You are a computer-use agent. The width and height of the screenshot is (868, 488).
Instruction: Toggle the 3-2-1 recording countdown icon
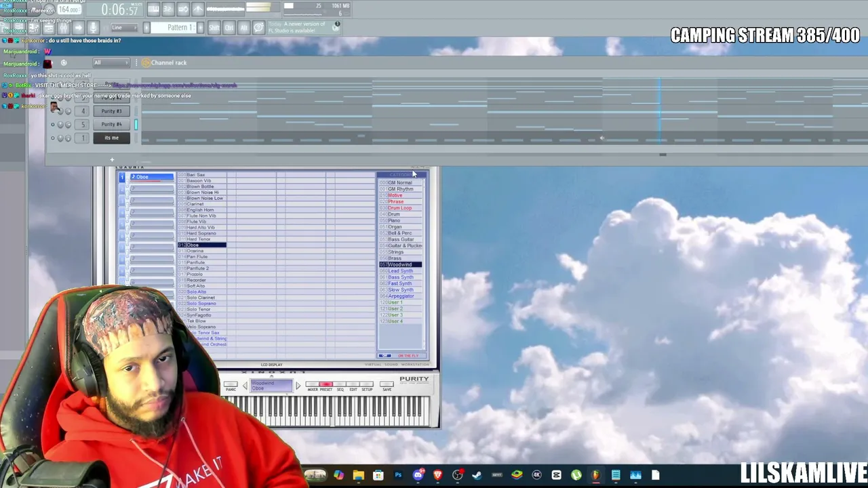pos(168,9)
